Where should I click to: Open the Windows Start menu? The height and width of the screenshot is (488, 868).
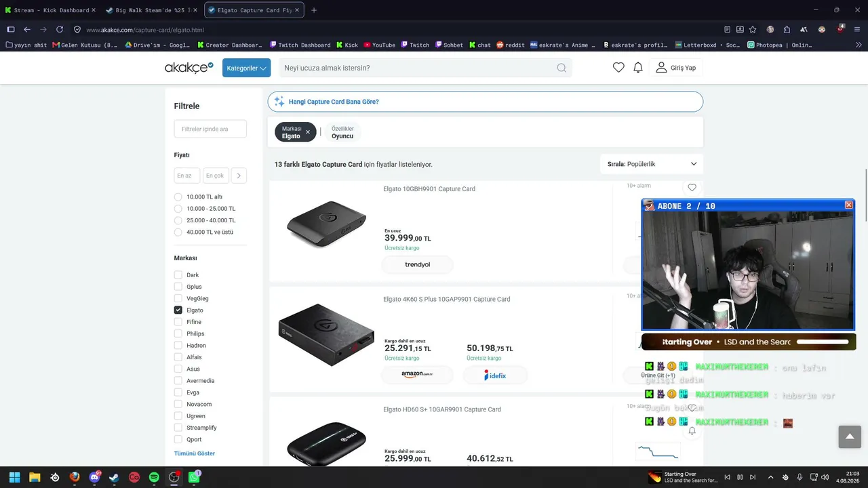(x=14, y=477)
